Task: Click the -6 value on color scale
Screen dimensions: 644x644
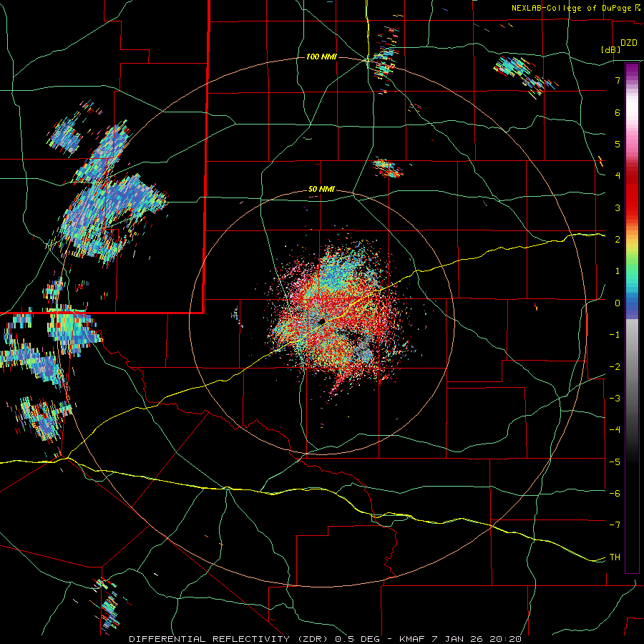Action: pos(615,494)
